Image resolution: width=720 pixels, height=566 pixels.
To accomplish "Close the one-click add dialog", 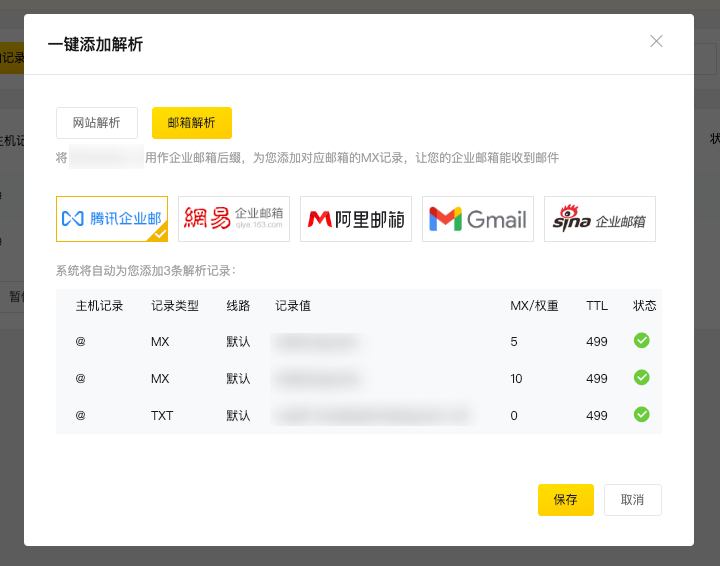I will click(656, 41).
